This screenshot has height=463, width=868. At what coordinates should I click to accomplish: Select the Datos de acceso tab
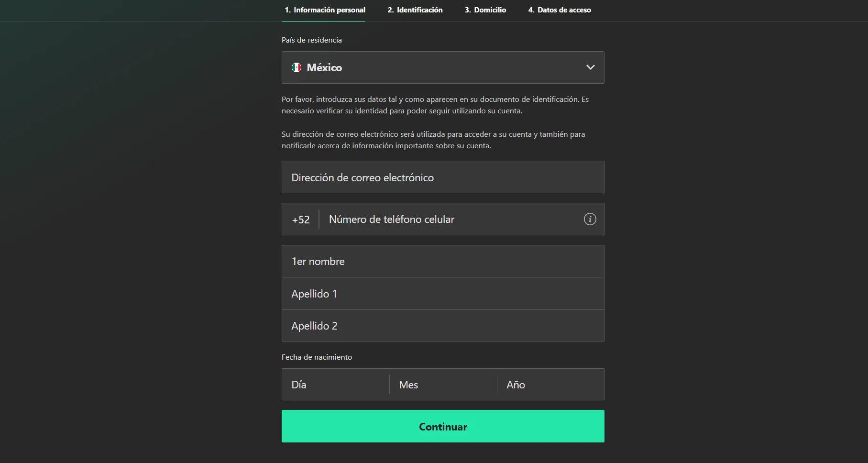[560, 10]
